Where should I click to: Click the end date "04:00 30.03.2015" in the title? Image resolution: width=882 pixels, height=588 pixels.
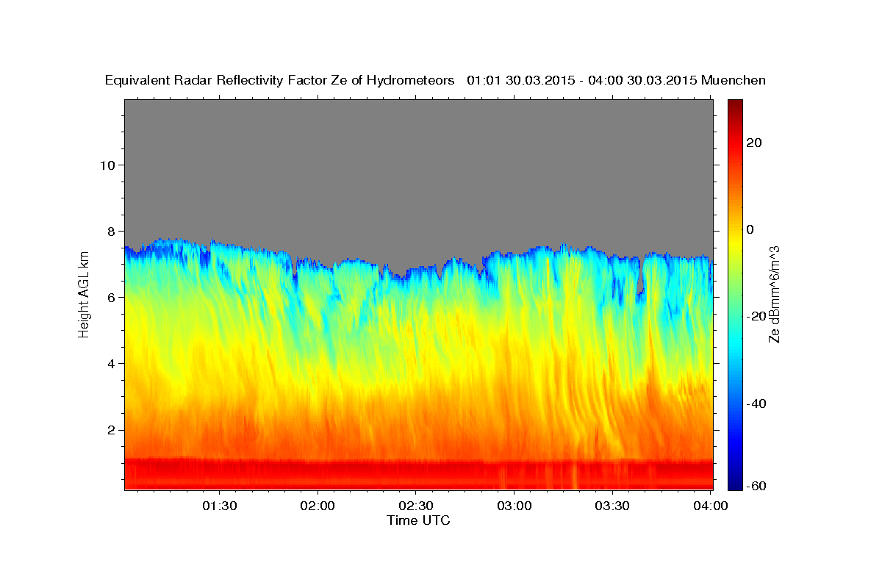pos(642,80)
